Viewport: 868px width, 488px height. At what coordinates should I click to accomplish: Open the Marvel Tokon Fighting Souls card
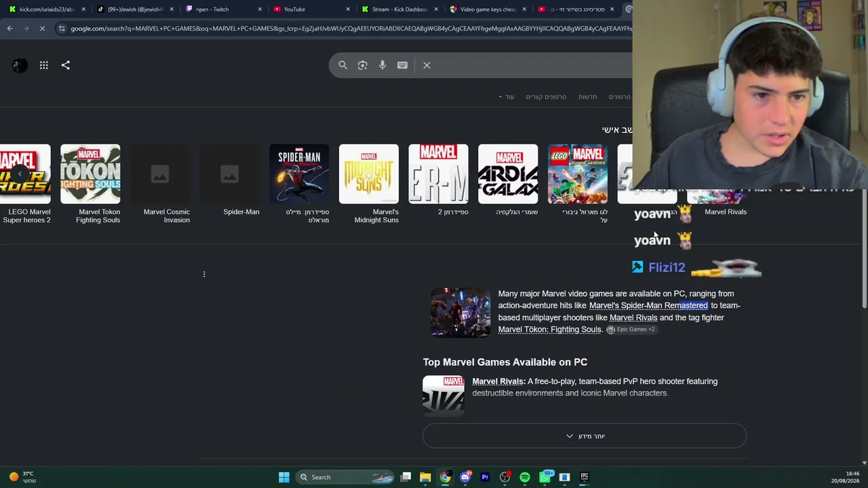click(90, 184)
